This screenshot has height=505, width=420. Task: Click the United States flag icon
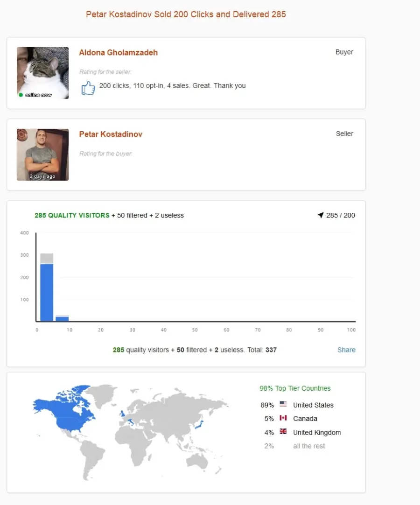(x=283, y=404)
